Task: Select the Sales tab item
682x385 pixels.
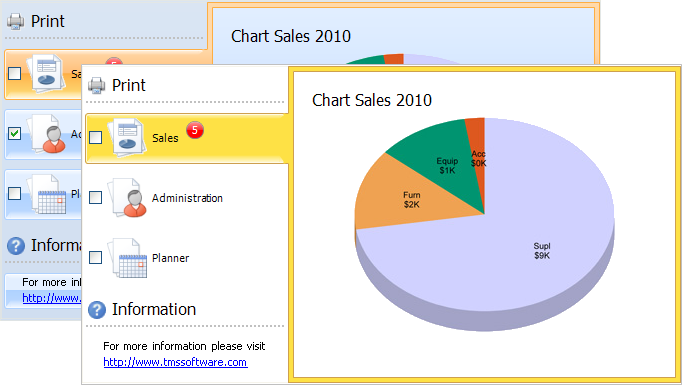Action: [187, 138]
